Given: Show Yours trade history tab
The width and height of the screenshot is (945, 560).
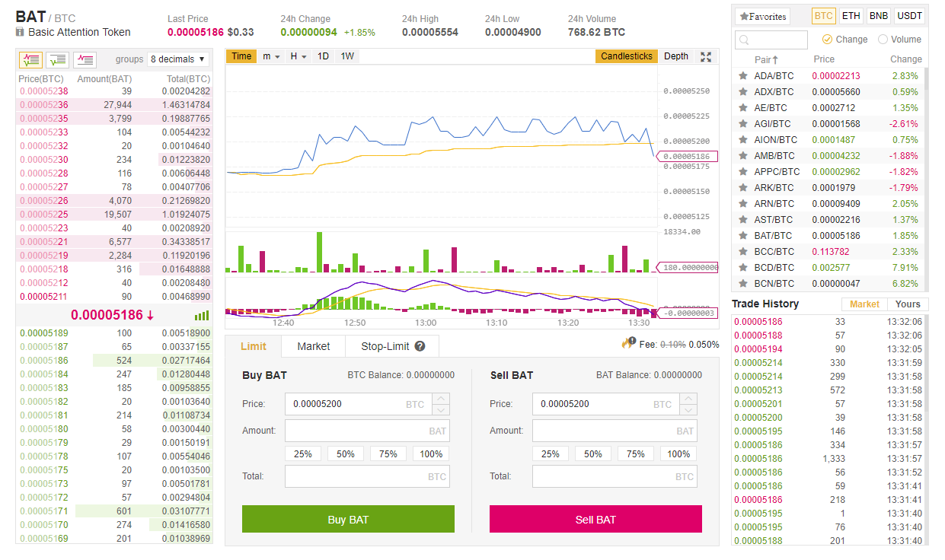Looking at the screenshot, I should tap(908, 304).
